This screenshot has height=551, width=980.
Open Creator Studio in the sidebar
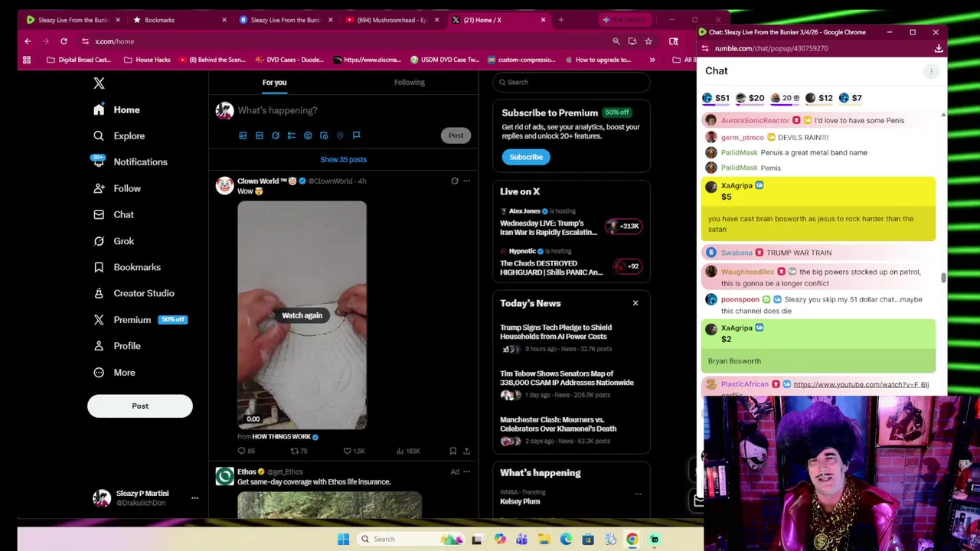[134, 293]
